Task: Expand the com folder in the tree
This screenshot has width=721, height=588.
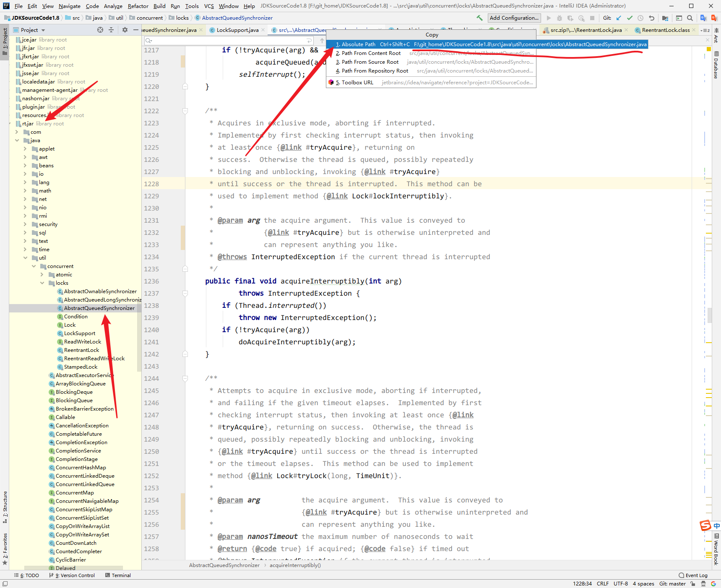Action: coord(17,132)
